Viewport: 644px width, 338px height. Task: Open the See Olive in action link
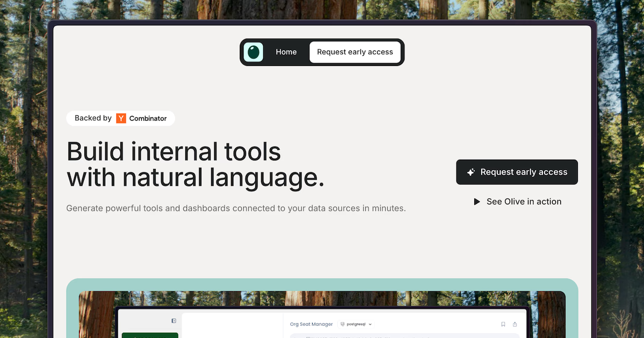[524, 202]
